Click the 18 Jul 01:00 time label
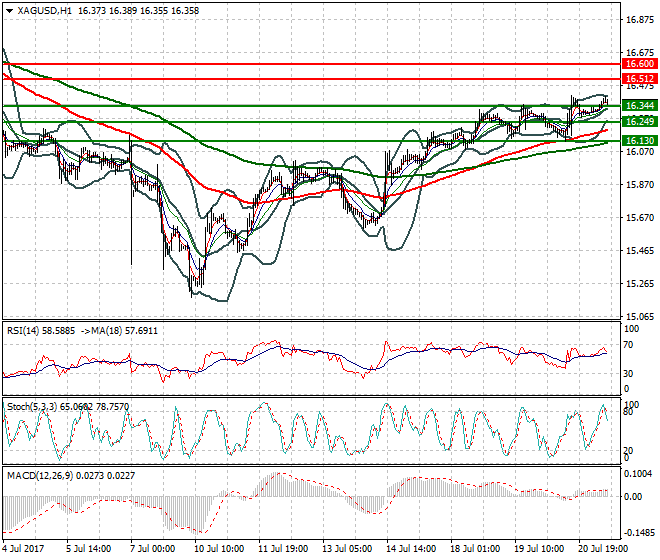 pyautogui.click(x=476, y=549)
